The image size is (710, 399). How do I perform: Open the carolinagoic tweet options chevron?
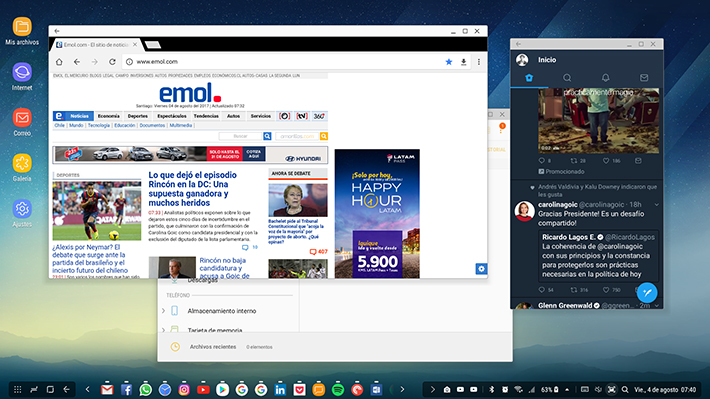point(657,205)
